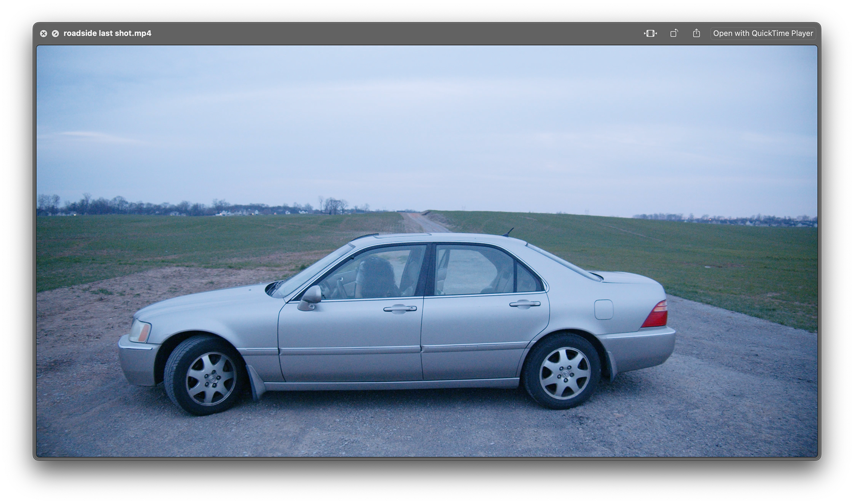Click the car's front headlight in video

140,331
